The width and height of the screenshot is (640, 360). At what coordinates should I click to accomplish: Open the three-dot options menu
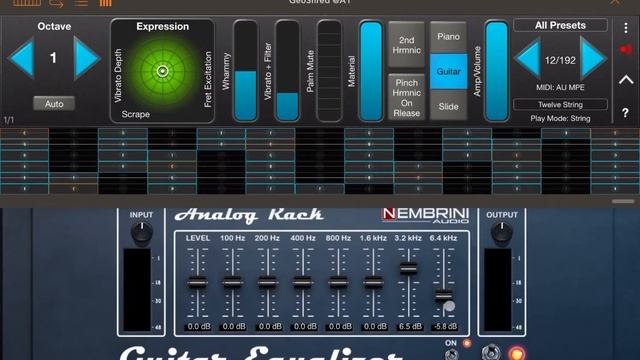tap(626, 28)
